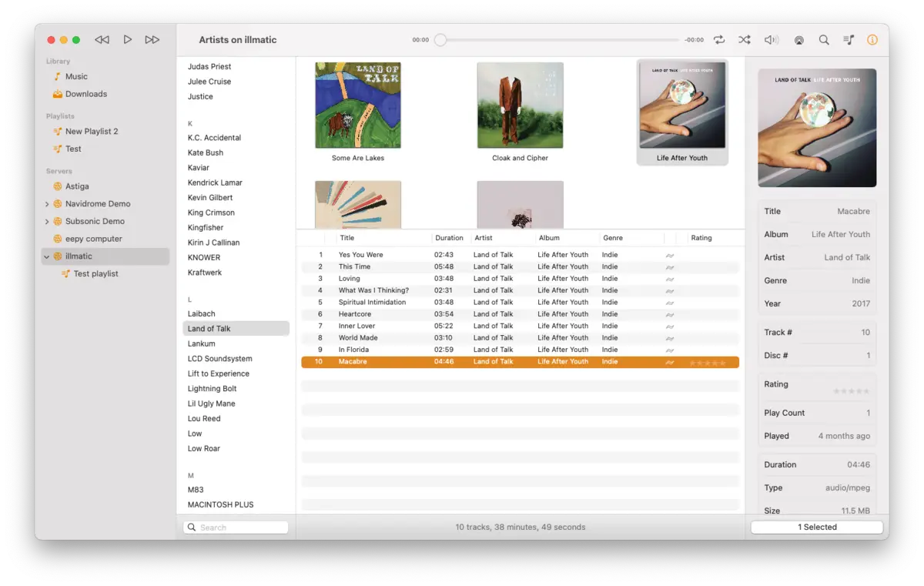Expand the Subsonic Demo server

(x=47, y=222)
